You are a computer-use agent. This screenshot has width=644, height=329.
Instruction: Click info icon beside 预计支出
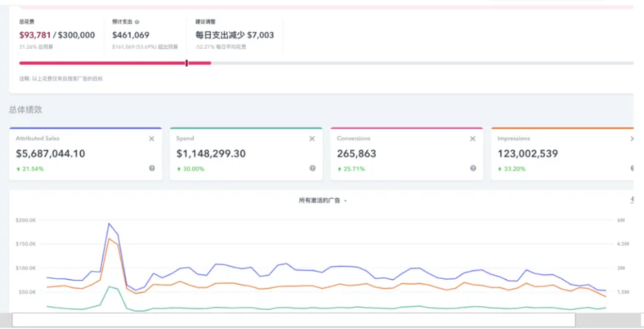137,22
